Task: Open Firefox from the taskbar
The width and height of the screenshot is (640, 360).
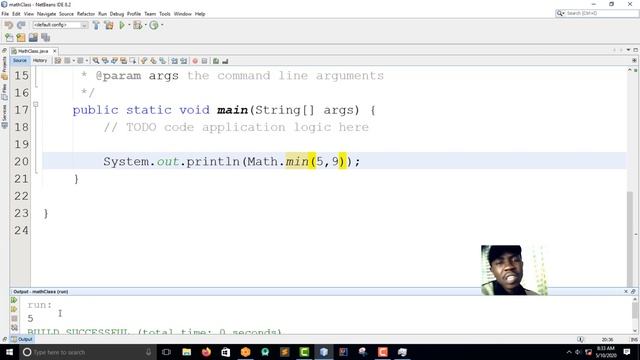Action: (x=206, y=352)
